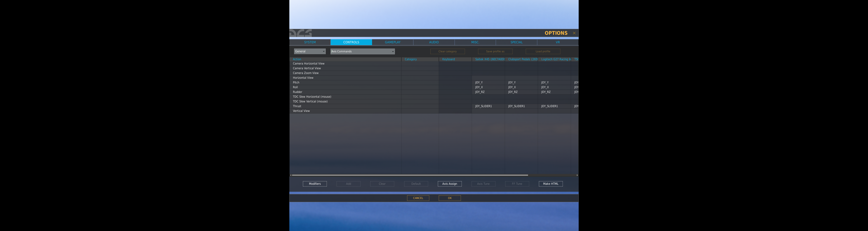Image resolution: width=868 pixels, height=231 pixels.
Task: Switch to the SYSTEM tab
Action: coord(310,42)
